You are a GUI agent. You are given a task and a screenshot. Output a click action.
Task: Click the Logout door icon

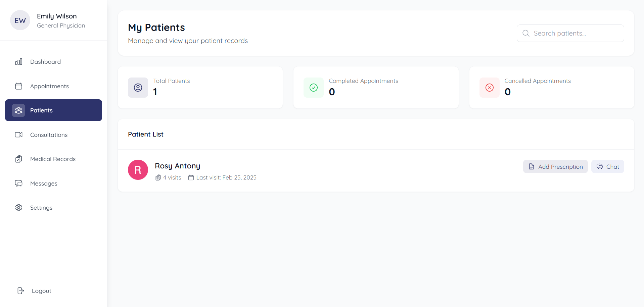[x=20, y=291]
